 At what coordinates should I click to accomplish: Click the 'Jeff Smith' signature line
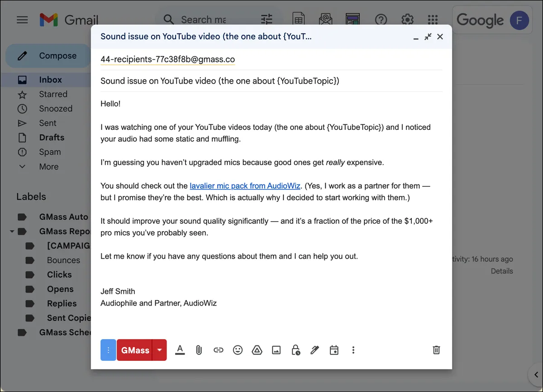coord(118,292)
